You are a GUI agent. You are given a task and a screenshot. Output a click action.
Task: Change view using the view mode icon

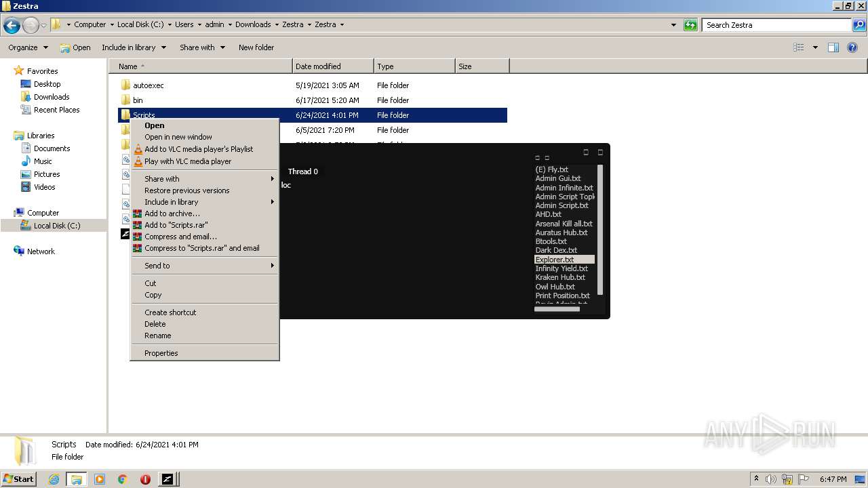(x=799, y=47)
